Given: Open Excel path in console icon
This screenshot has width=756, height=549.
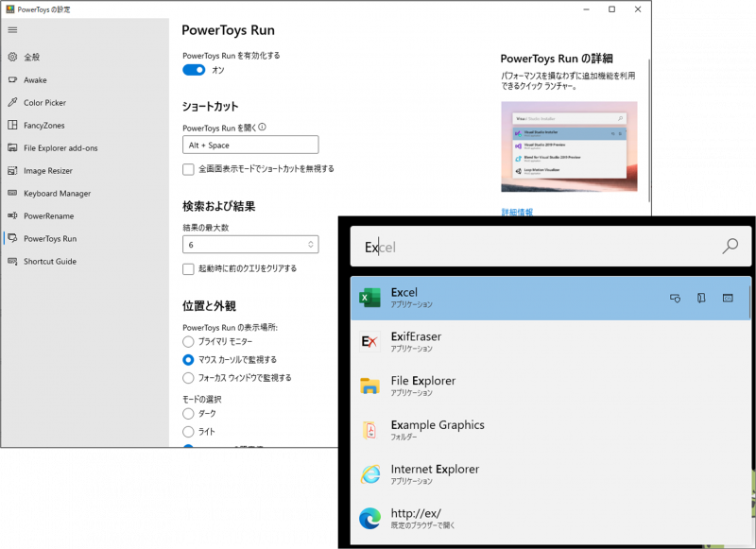Looking at the screenshot, I should 728,299.
